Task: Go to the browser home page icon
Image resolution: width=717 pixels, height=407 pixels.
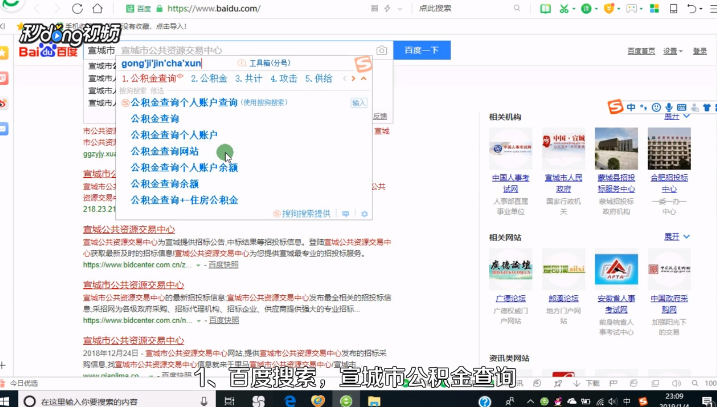Action: coord(97,8)
